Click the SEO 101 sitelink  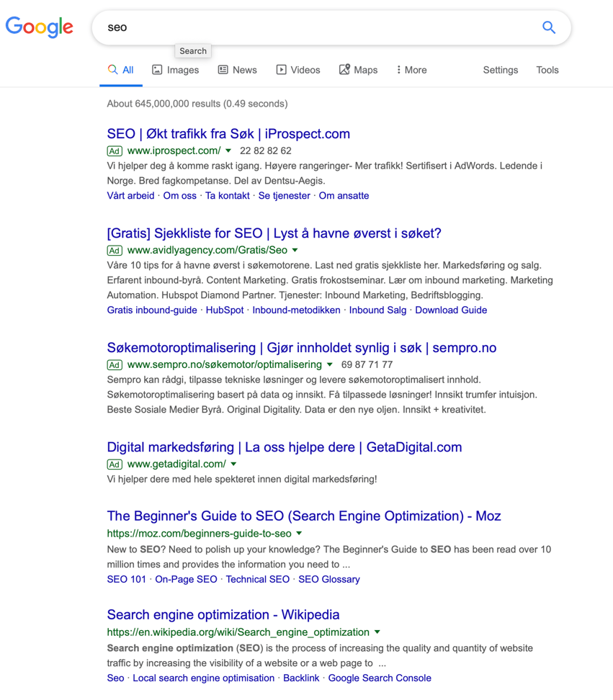[x=126, y=580]
